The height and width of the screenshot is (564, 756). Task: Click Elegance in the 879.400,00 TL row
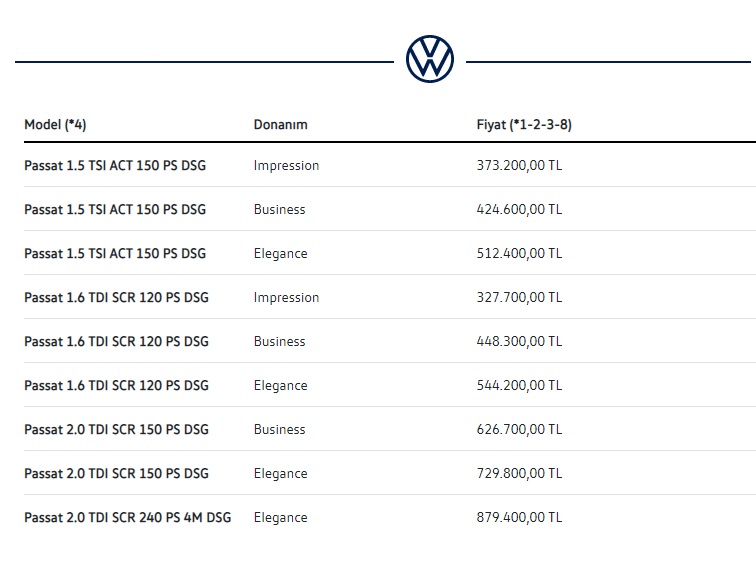281,517
